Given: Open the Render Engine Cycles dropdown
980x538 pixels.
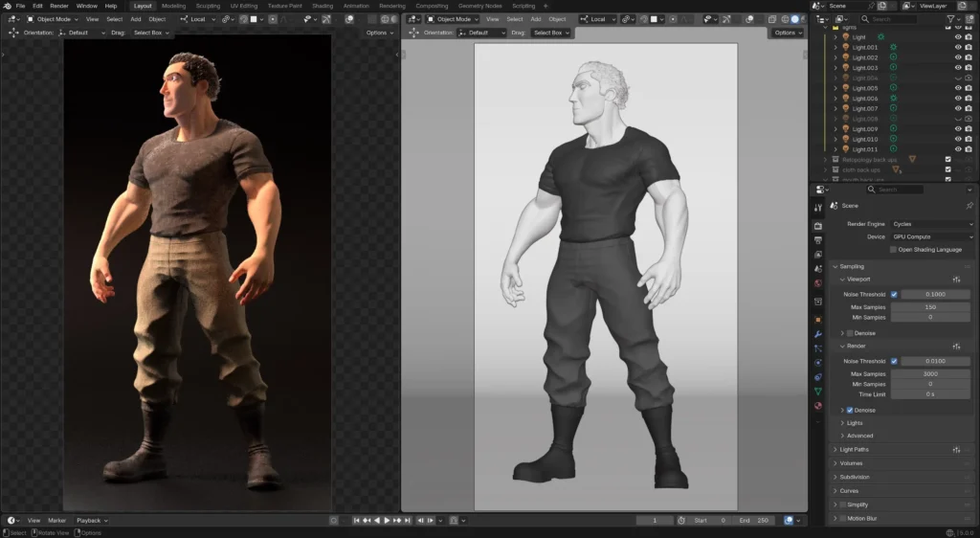Looking at the screenshot, I should click(x=932, y=224).
